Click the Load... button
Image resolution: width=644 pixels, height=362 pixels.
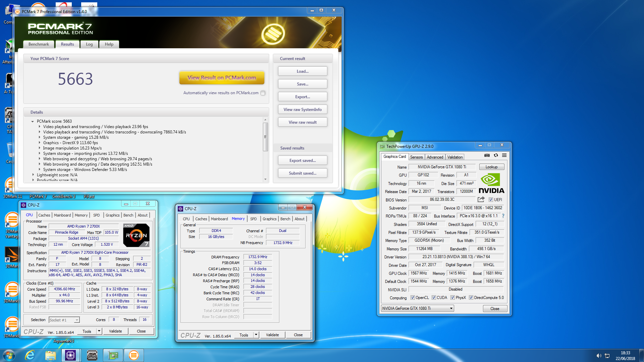pyautogui.click(x=303, y=71)
